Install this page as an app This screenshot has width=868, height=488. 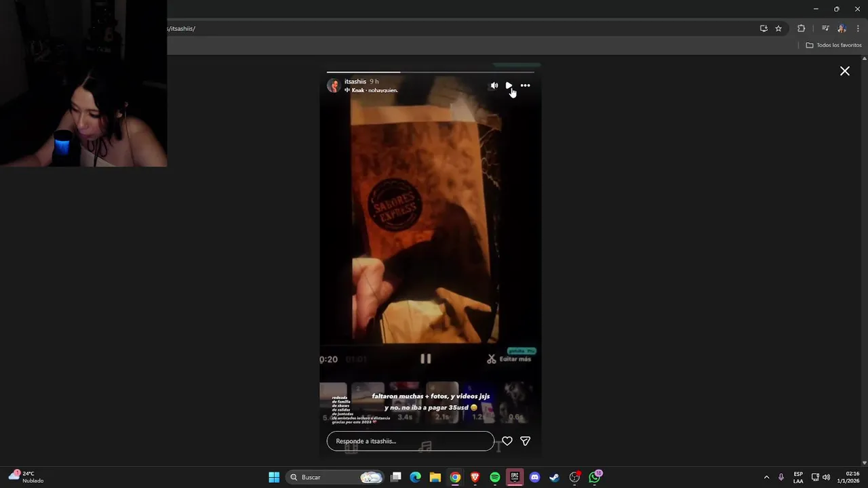(764, 28)
